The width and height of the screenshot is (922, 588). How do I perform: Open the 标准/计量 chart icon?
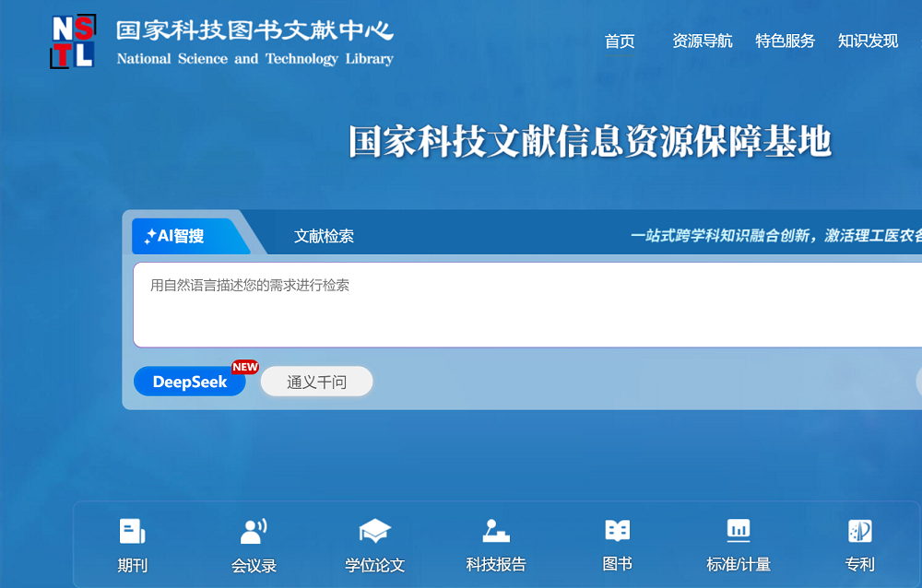738,531
